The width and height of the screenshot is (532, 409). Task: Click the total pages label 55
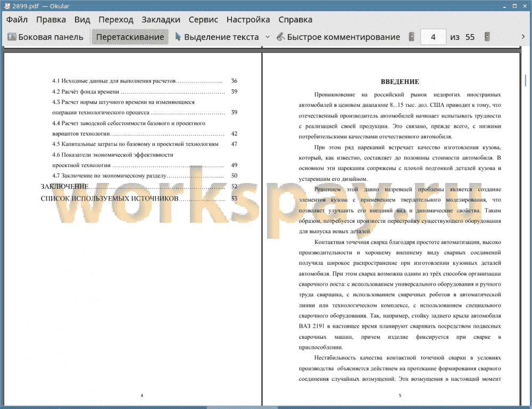pos(470,37)
